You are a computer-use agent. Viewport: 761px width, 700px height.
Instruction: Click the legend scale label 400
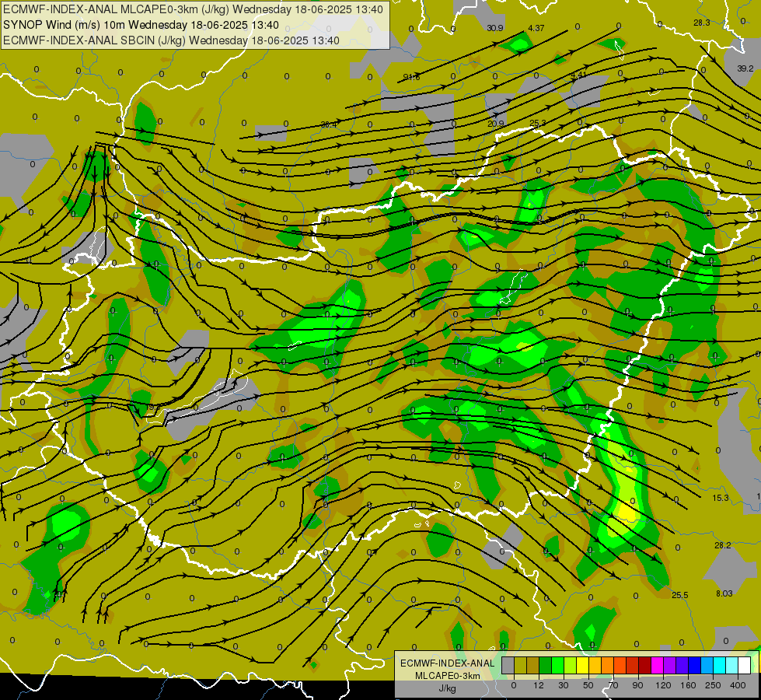pyautogui.click(x=738, y=685)
